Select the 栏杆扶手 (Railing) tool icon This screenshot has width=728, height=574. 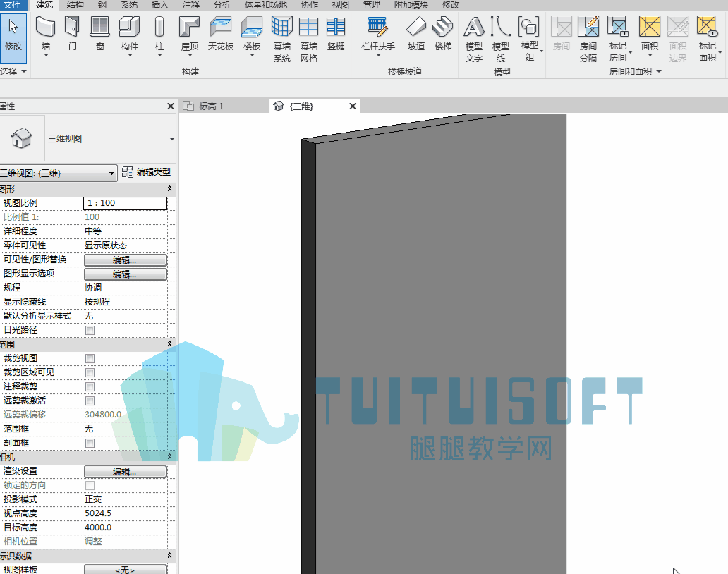coord(378,27)
